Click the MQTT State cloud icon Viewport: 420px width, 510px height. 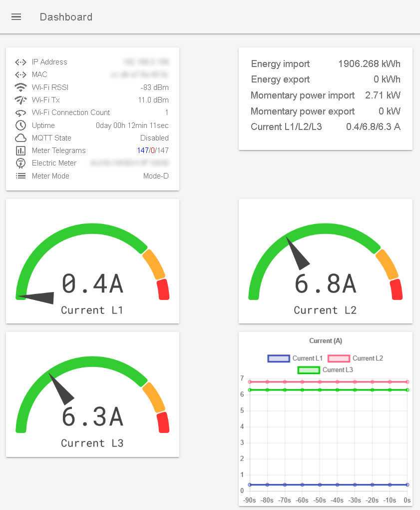[20, 138]
